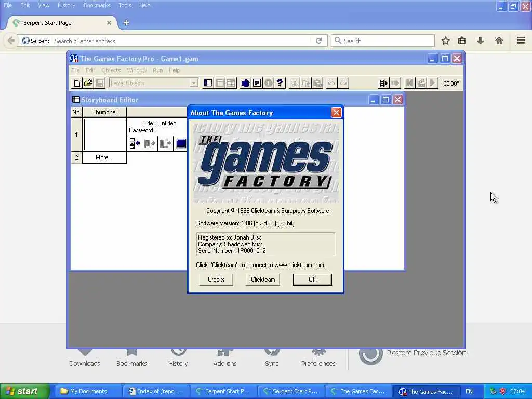Close the About The Games Factory dialog
This screenshot has height=399, width=532.
coord(336,113)
